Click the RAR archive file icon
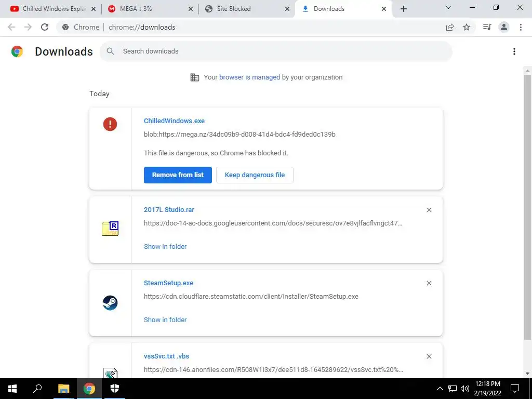The height and width of the screenshot is (399, 532). pyautogui.click(x=110, y=229)
